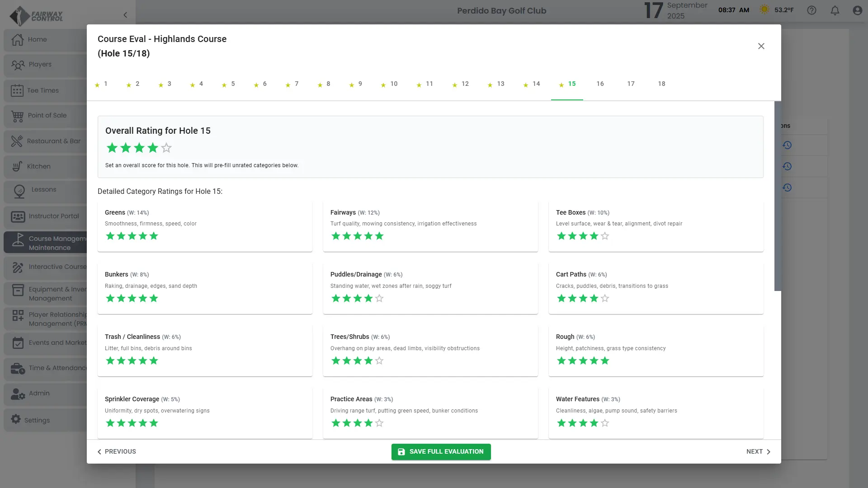Click the dialog vertical scrollbar
This screenshot has height=488, width=868.
tap(778, 196)
